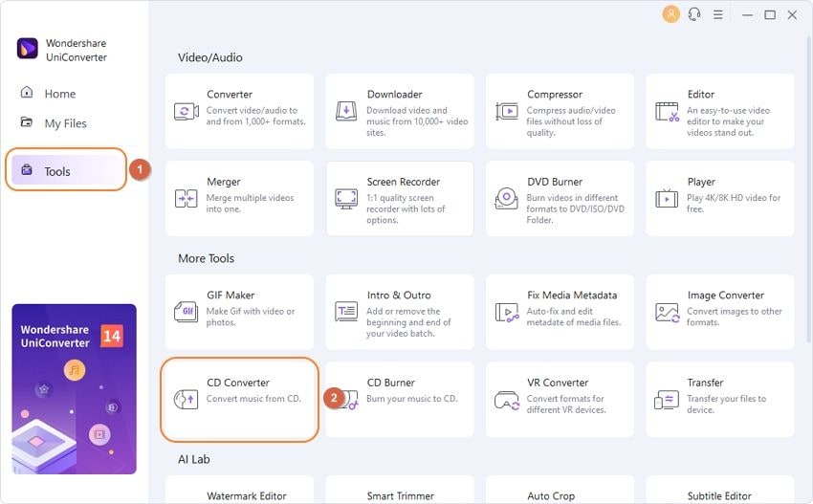Open the Player tool title
Image resolution: width=813 pixels, height=504 pixels.
701,182
